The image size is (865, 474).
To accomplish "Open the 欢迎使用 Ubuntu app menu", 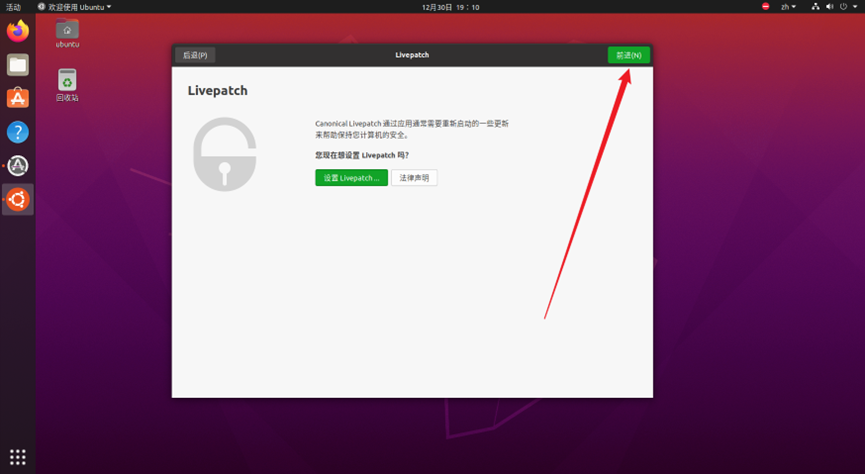I will tap(74, 7).
